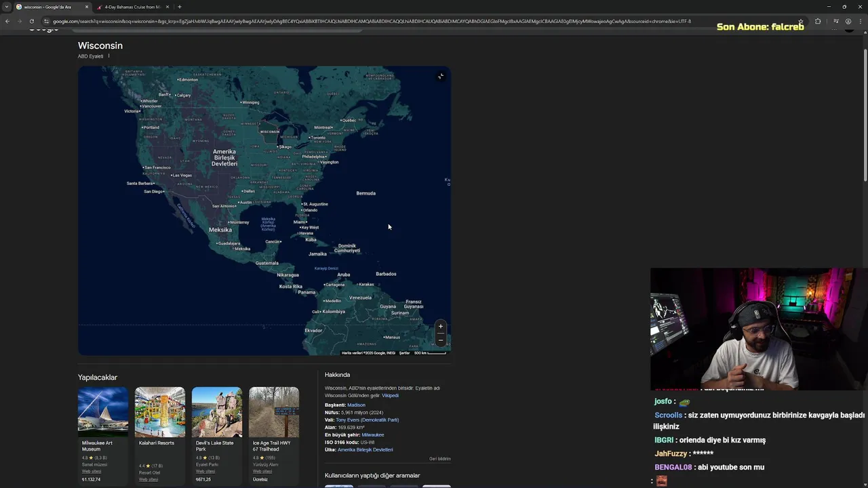Open Web sitesi link under Milwaukee Art Museum
This screenshot has width=868, height=488.
(x=92, y=471)
